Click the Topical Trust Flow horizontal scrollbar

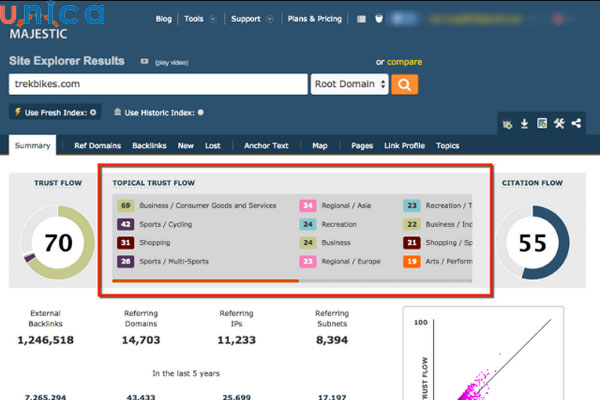(205, 281)
